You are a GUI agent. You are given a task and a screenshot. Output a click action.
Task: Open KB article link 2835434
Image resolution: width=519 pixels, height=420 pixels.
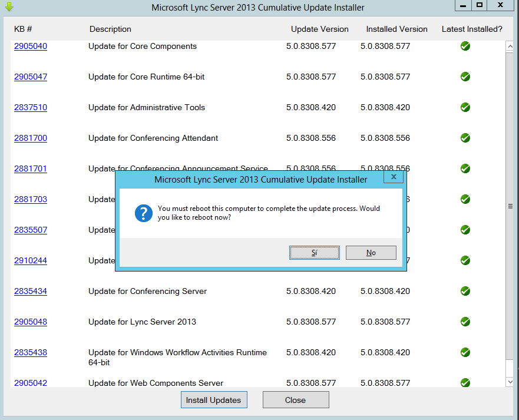tap(31, 291)
